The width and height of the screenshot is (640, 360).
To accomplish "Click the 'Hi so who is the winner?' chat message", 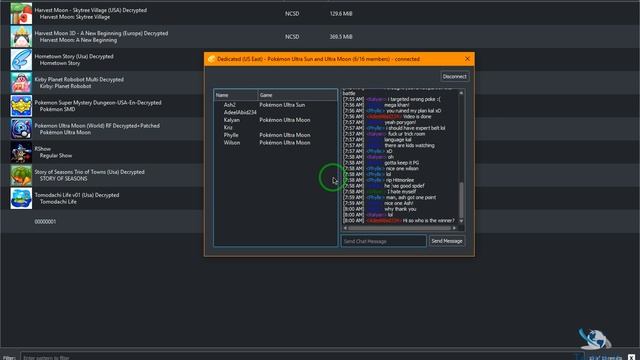I will [428, 220].
